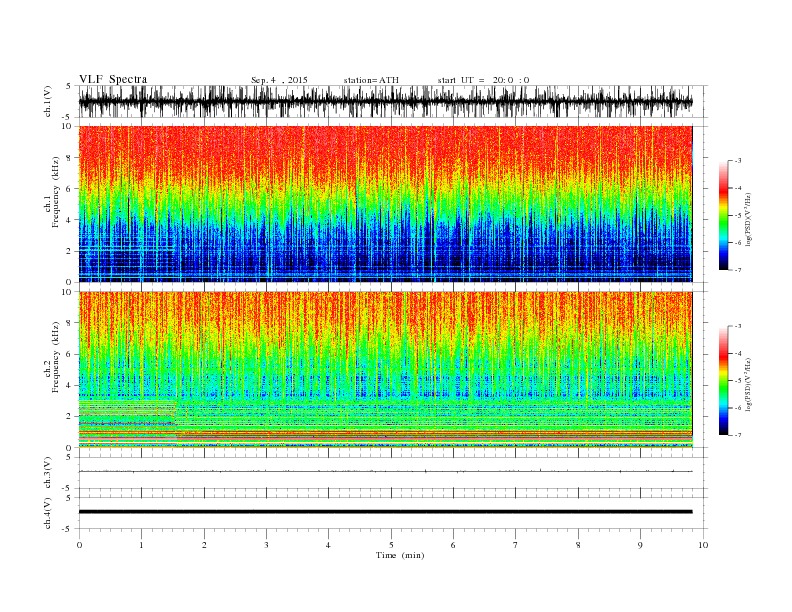Click the ch.1 spectrogram "8" kHz tick label
The height and width of the screenshot is (612, 792).
(69, 158)
